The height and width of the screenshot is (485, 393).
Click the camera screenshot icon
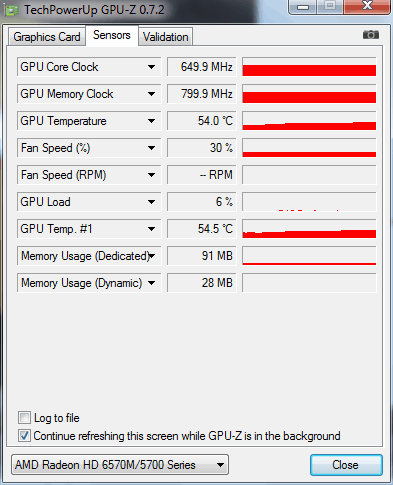coord(371,35)
